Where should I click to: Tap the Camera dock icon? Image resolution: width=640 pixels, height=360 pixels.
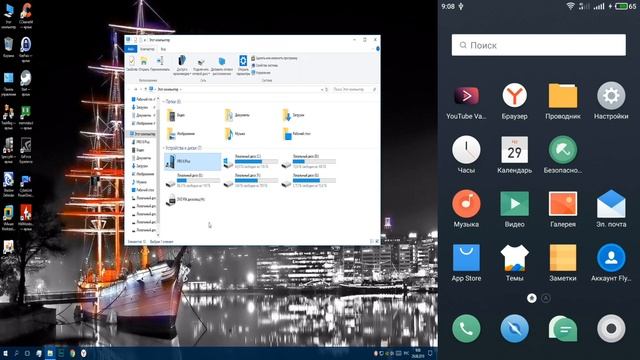[611, 329]
